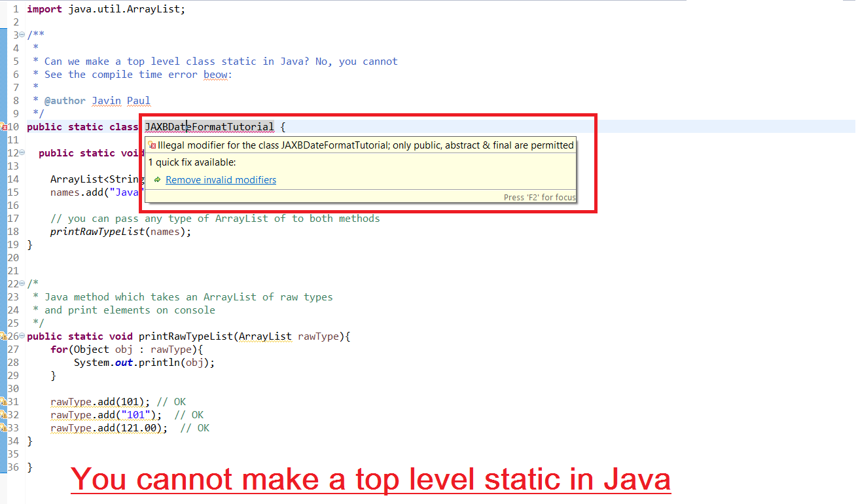Click the import java.util.ArrayList statement

click(106, 9)
